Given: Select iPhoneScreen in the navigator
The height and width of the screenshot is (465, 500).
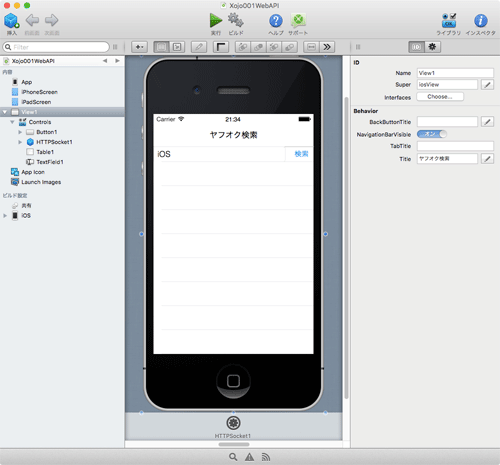Looking at the screenshot, I should [39, 92].
